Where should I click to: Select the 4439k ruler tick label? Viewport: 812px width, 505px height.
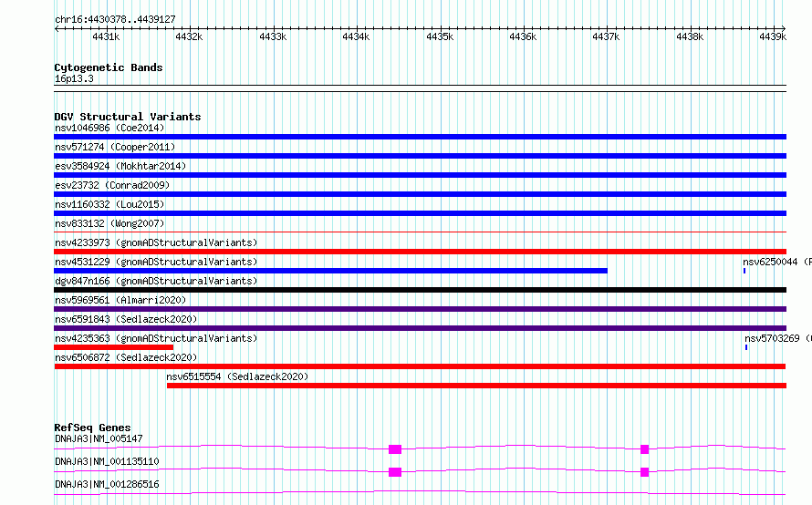(773, 36)
